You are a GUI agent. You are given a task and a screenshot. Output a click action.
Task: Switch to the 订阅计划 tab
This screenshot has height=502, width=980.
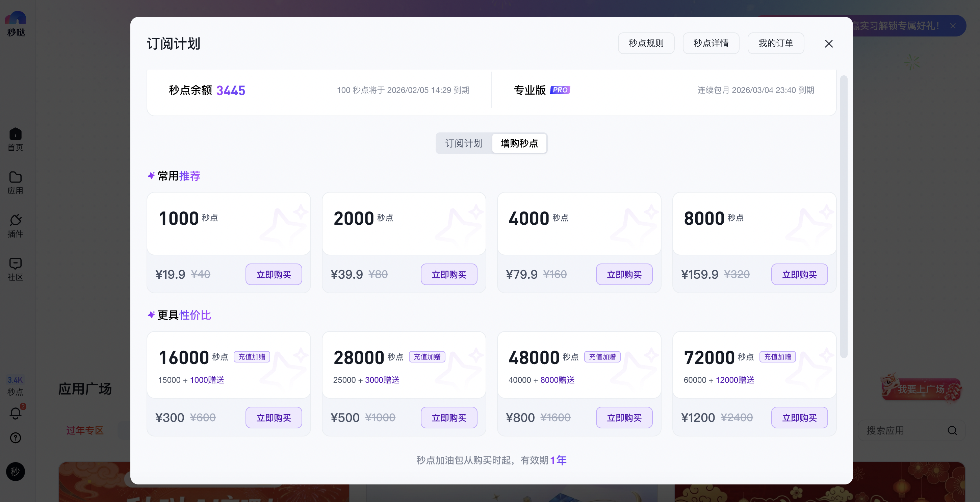[x=464, y=144]
